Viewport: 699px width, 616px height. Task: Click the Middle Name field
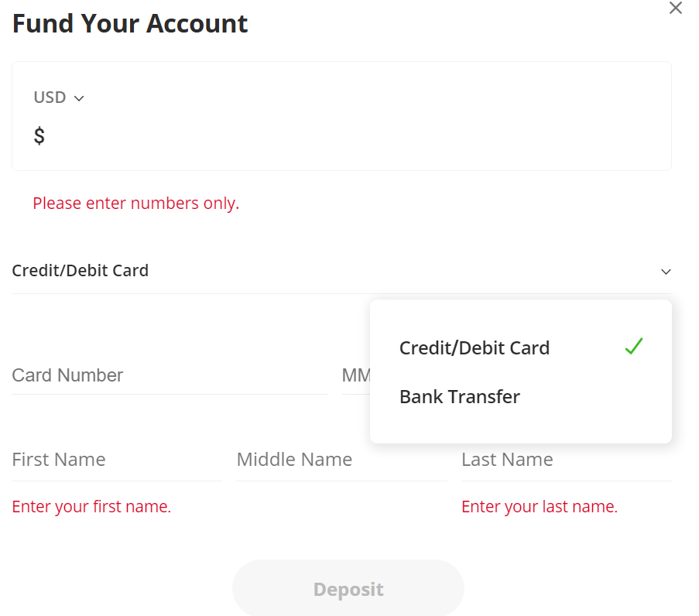coord(341,460)
